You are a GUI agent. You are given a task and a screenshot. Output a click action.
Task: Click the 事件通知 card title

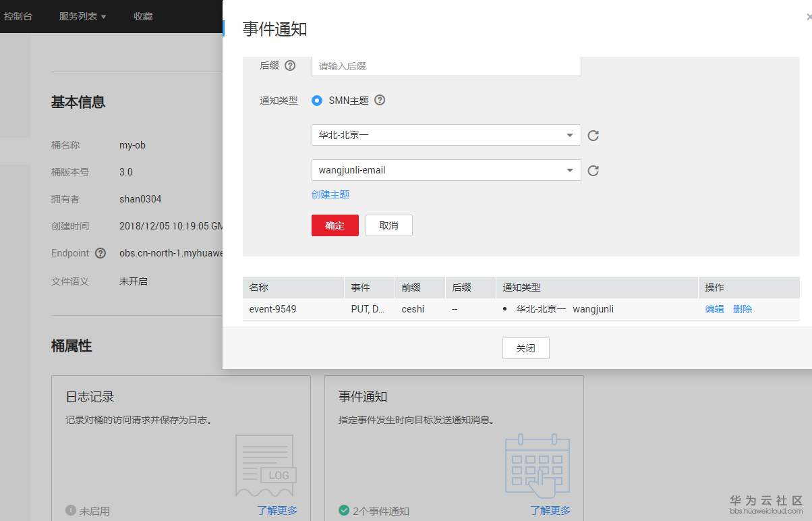(x=363, y=397)
